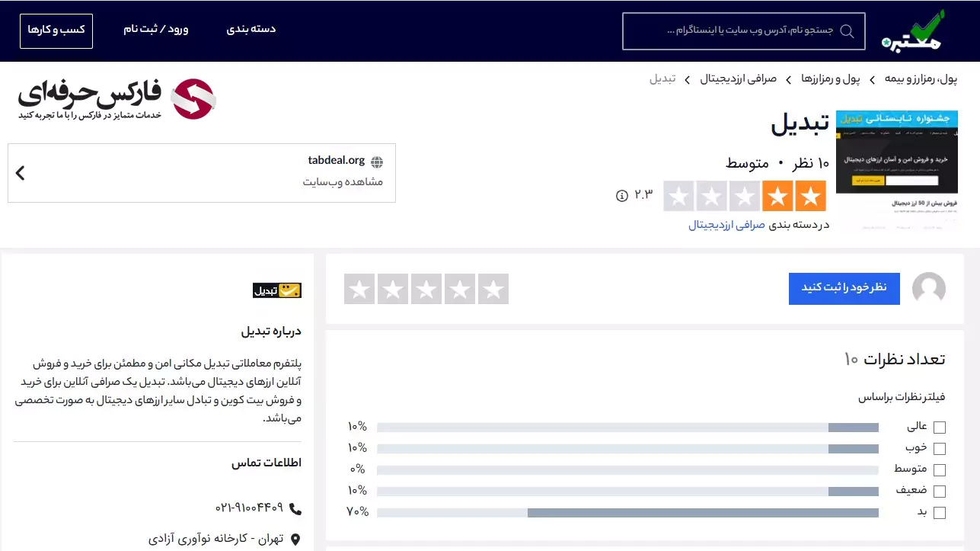Click the 70% label on the بد row

[x=357, y=512]
